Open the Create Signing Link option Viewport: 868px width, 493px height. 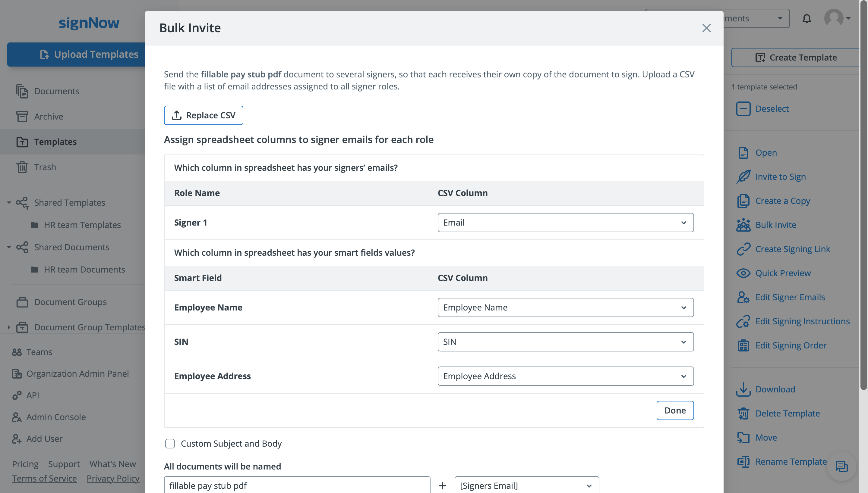pos(792,249)
